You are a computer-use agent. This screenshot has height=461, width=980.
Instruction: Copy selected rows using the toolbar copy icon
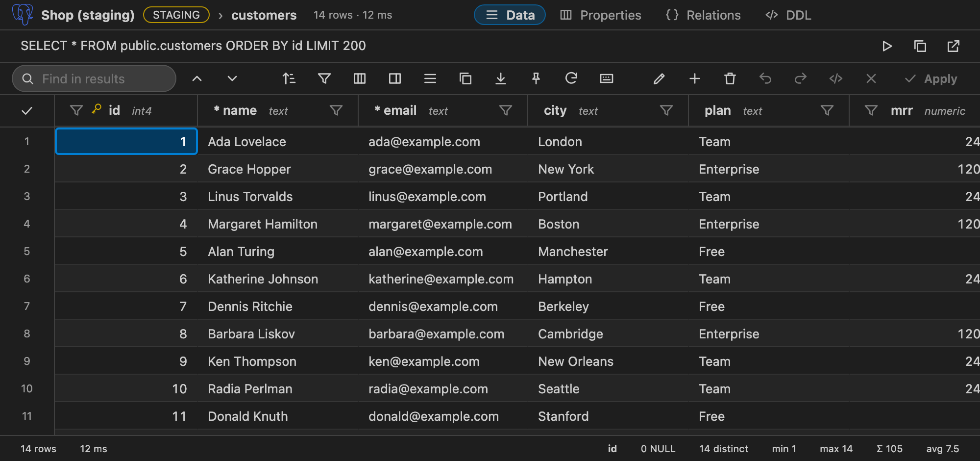(465, 78)
